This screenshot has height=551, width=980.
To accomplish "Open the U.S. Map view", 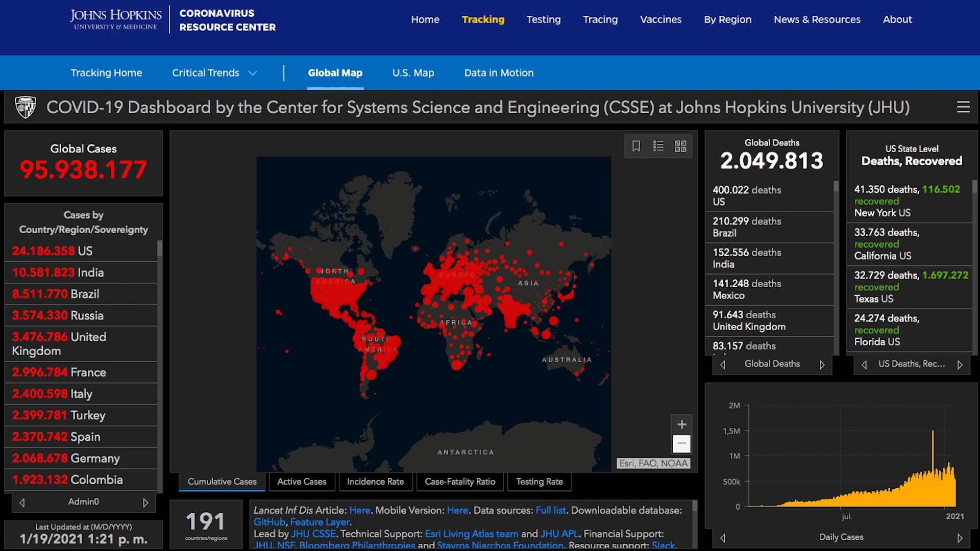I will [413, 73].
